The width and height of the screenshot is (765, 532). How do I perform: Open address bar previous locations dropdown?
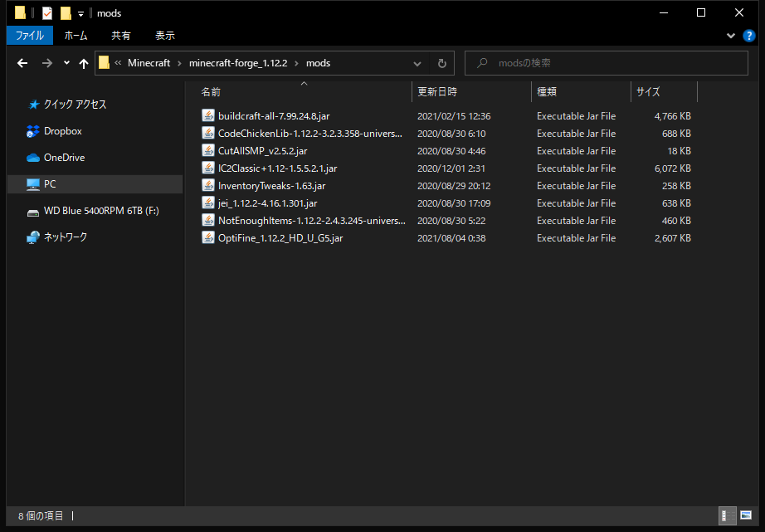418,63
